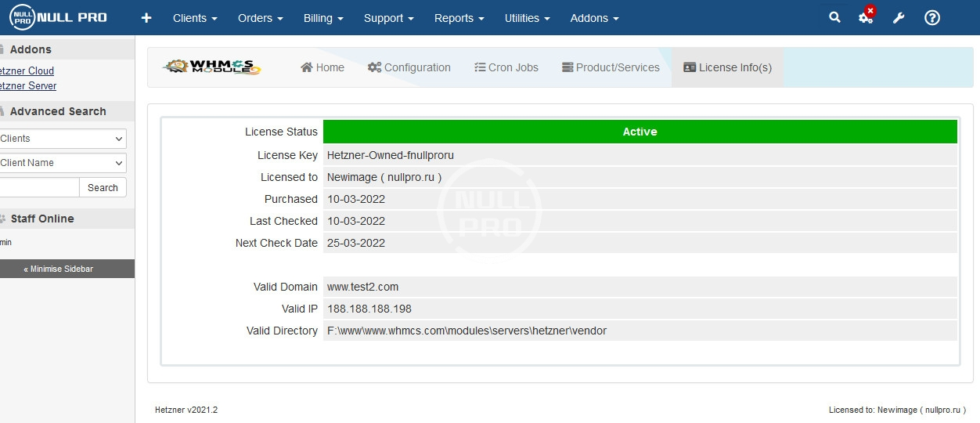The image size is (980, 423).
Task: Open the search magnifier icon
Action: (834, 17)
